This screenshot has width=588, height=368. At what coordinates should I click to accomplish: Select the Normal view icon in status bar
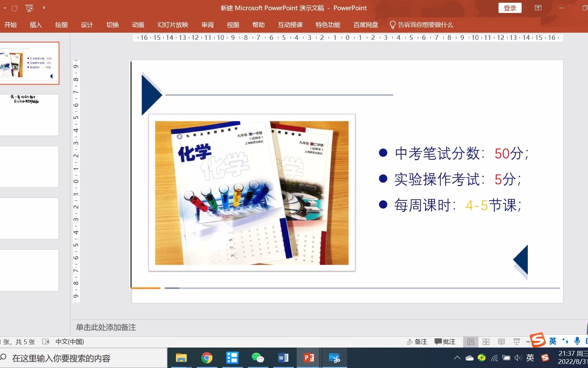point(471,341)
